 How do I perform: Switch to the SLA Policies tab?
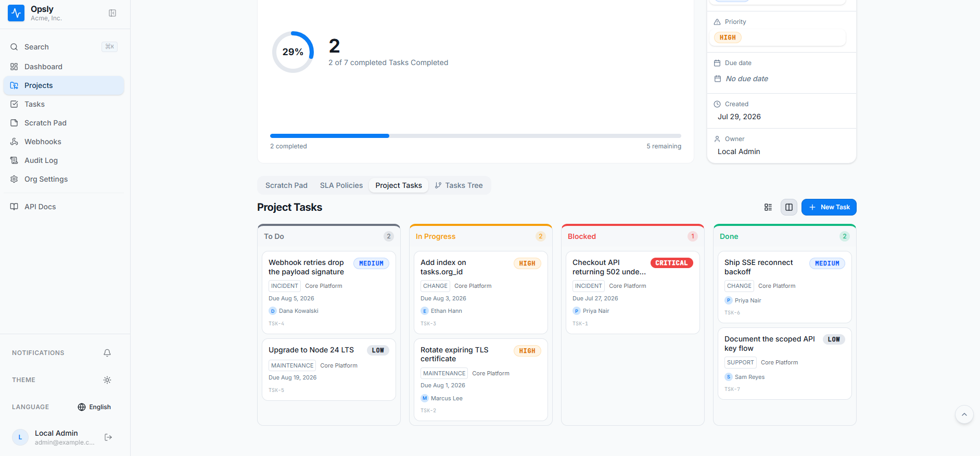(x=341, y=185)
